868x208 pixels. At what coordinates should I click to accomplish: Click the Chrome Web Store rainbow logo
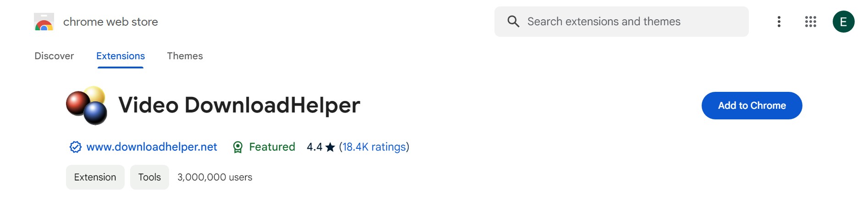pyautogui.click(x=44, y=22)
